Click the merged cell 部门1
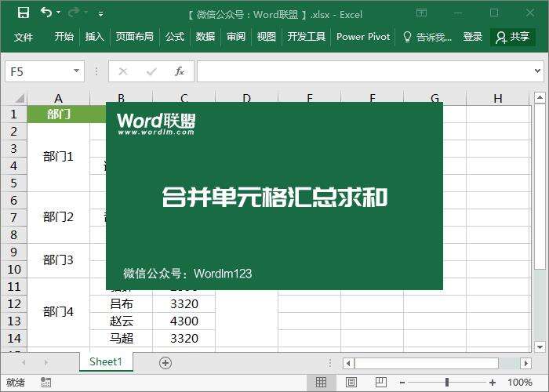The width and height of the screenshot is (549, 392). pyautogui.click(x=59, y=157)
